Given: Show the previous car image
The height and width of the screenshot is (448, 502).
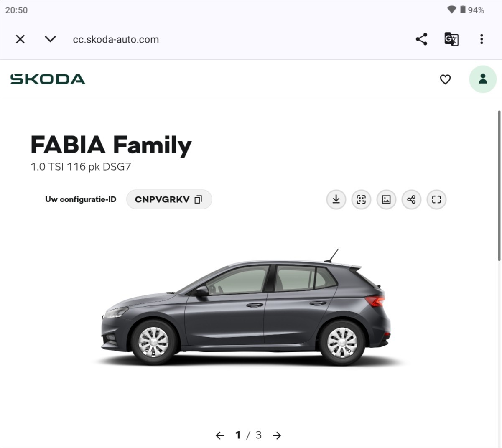Looking at the screenshot, I should pos(220,435).
